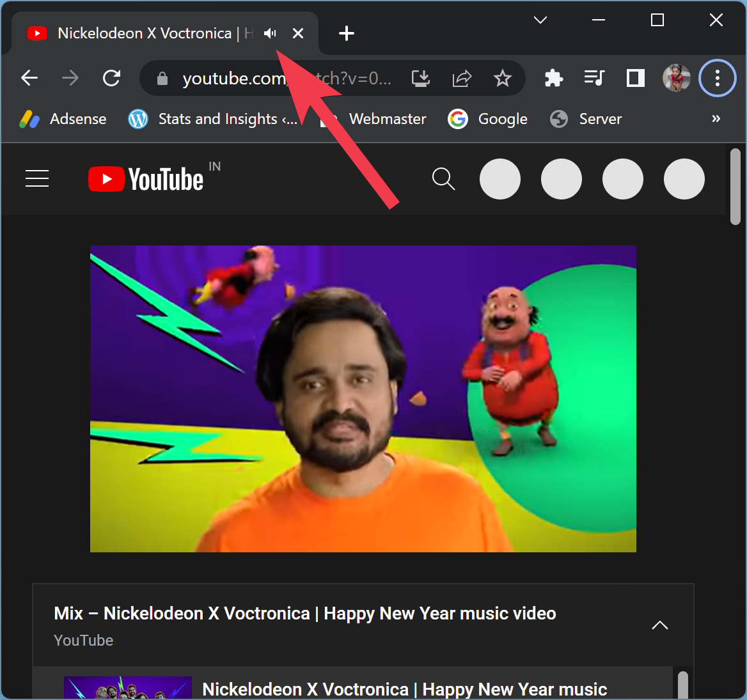Open the Chrome profile avatar
Image resolution: width=747 pixels, height=700 pixels.
[x=677, y=78]
